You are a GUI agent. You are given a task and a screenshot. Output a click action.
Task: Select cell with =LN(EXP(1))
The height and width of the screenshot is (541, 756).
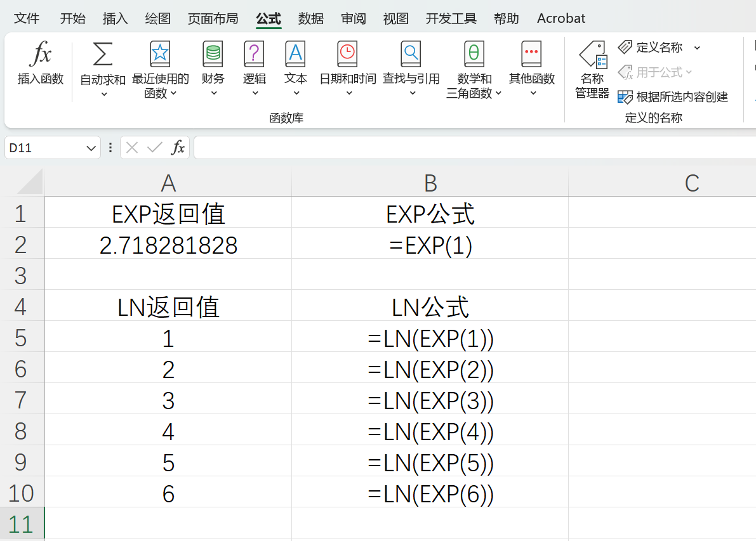pos(430,337)
